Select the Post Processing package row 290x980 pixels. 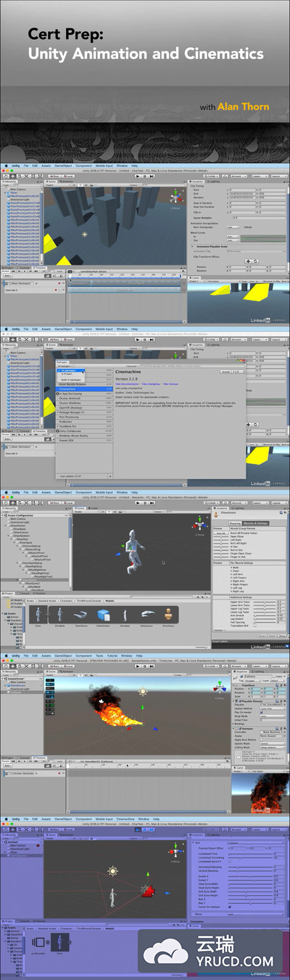(x=84, y=417)
